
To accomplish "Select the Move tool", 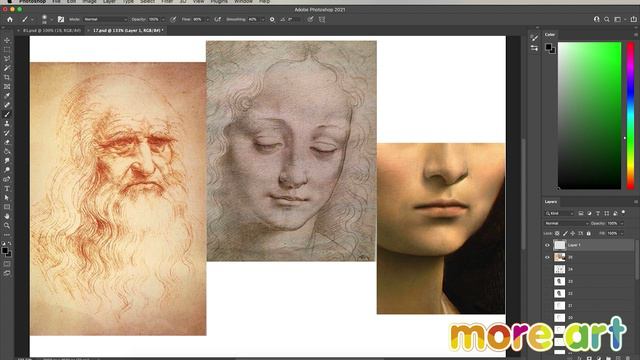I will pyautogui.click(x=7, y=40).
